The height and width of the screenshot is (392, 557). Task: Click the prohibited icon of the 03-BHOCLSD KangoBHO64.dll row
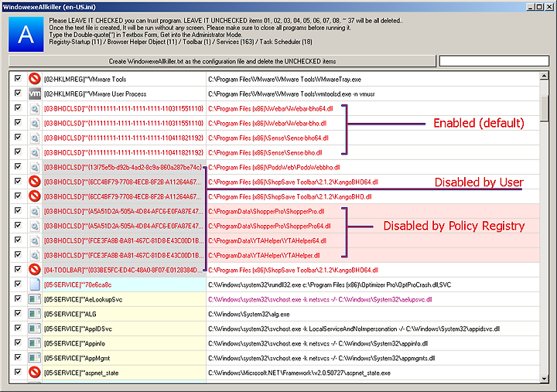(x=35, y=182)
